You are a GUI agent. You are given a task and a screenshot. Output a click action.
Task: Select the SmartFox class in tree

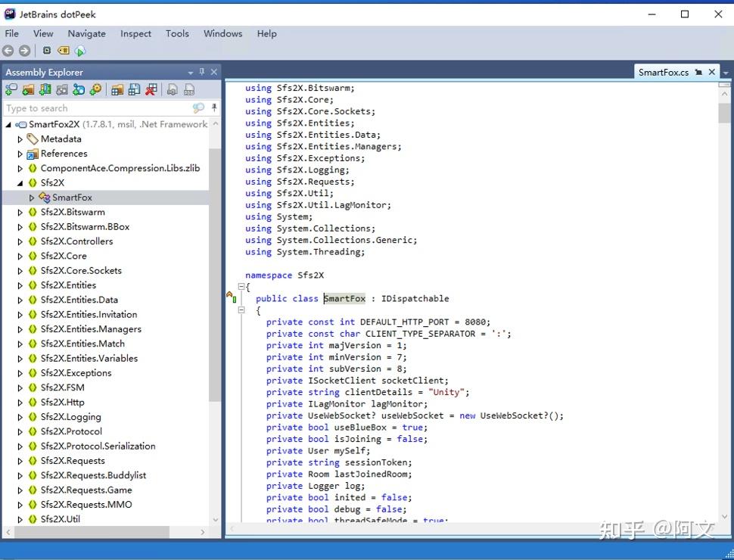72,198
